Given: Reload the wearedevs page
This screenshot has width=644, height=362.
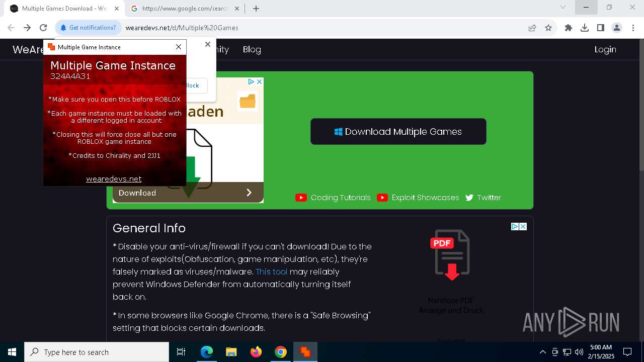Looking at the screenshot, I should [x=43, y=28].
